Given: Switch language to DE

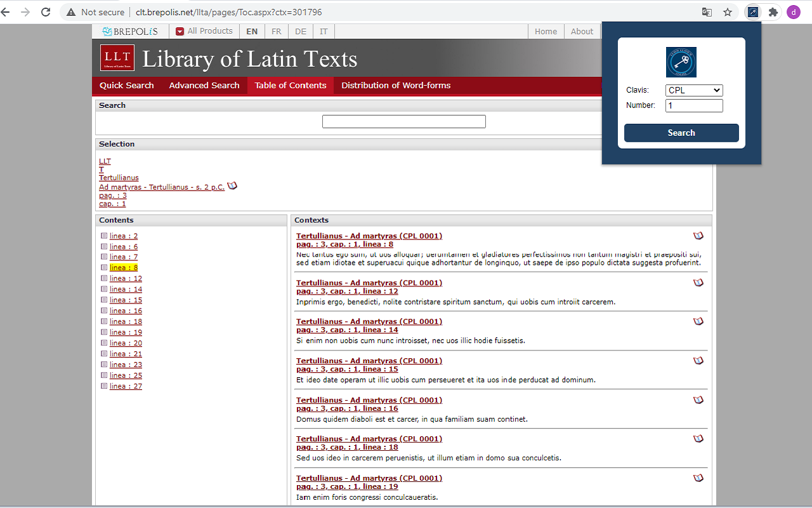Looking at the screenshot, I should (x=301, y=31).
